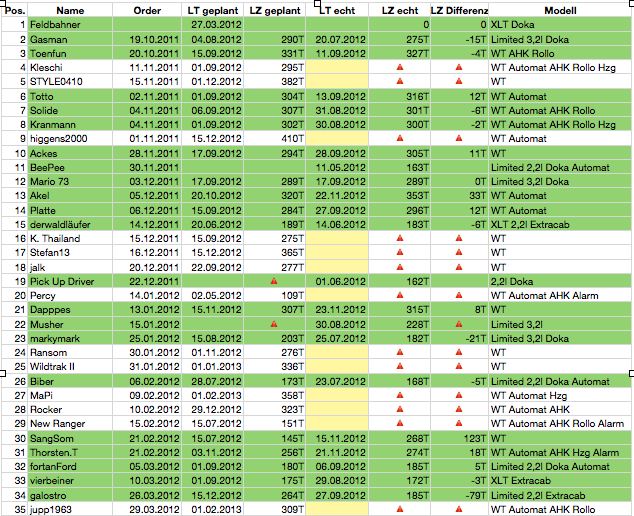Click Stefan13's LZ Differenz warning triangle

459,252
